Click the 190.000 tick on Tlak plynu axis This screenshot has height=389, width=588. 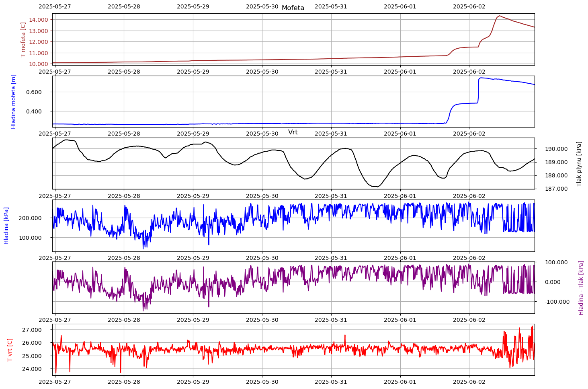556,149
